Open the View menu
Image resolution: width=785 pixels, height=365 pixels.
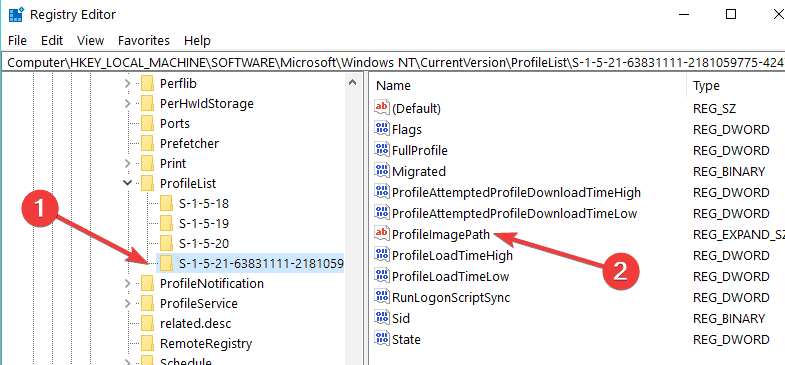tap(91, 41)
